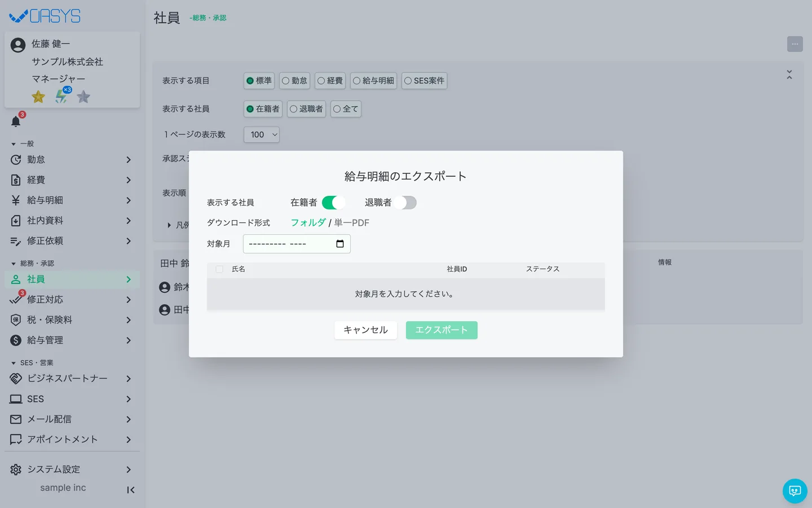Click the メール配信 envelope icon
Image resolution: width=812 pixels, height=508 pixels.
tap(16, 419)
